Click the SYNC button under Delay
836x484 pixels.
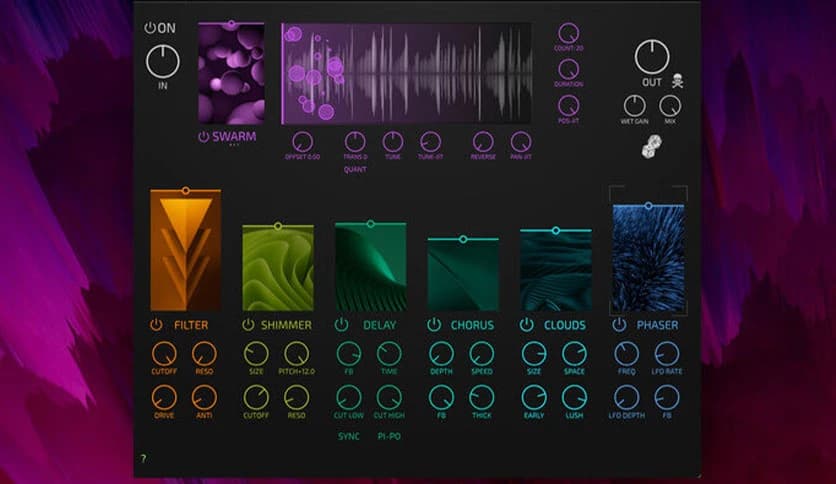(349, 436)
